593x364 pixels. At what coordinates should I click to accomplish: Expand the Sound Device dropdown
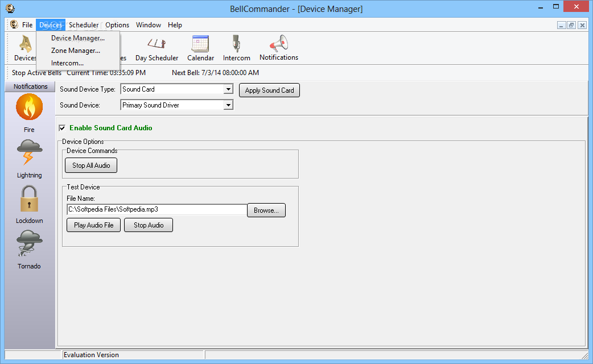coord(228,105)
